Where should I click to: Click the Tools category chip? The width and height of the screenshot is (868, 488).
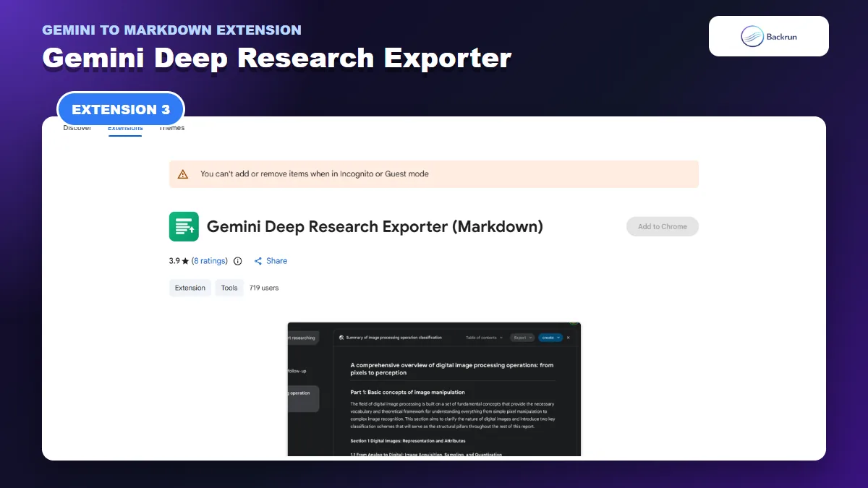pyautogui.click(x=229, y=288)
